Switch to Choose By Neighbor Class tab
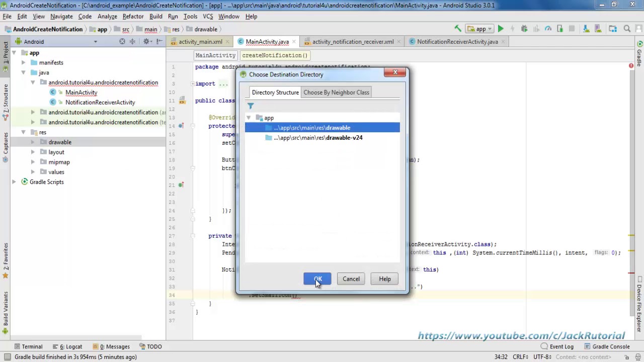 tap(336, 93)
